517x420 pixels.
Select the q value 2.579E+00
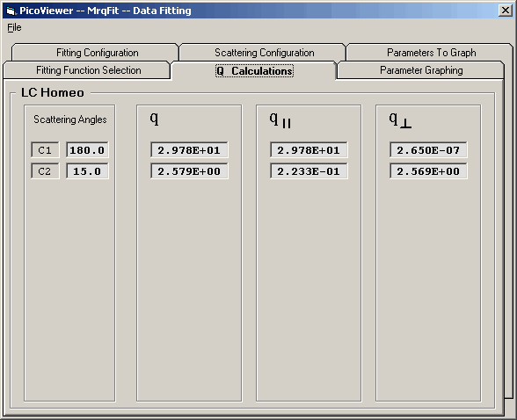coord(189,171)
